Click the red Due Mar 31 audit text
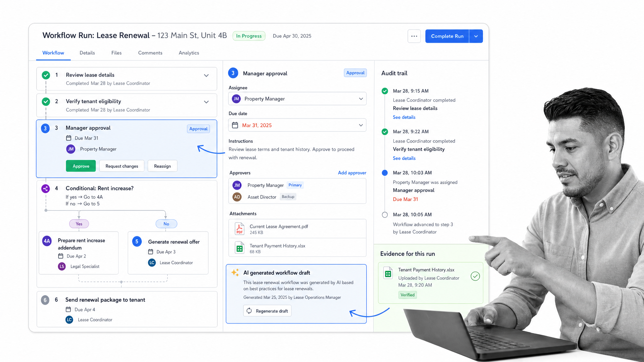 (x=405, y=199)
